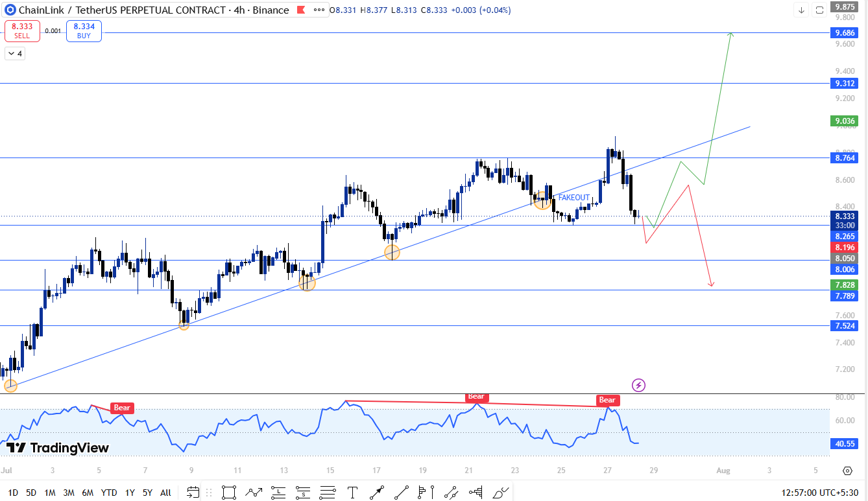Click the Bear label near July 5
This screenshot has height=501, width=868.
(x=122, y=408)
